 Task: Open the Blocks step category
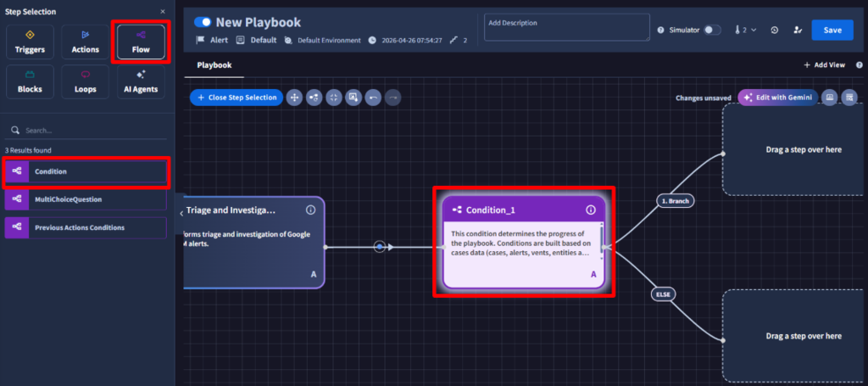coord(30,81)
